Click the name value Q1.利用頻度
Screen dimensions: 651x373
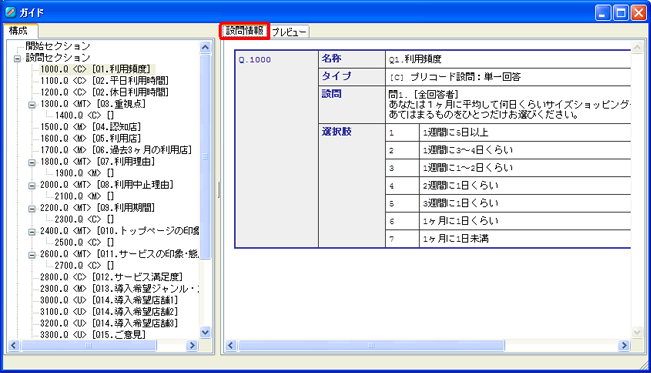click(415, 59)
